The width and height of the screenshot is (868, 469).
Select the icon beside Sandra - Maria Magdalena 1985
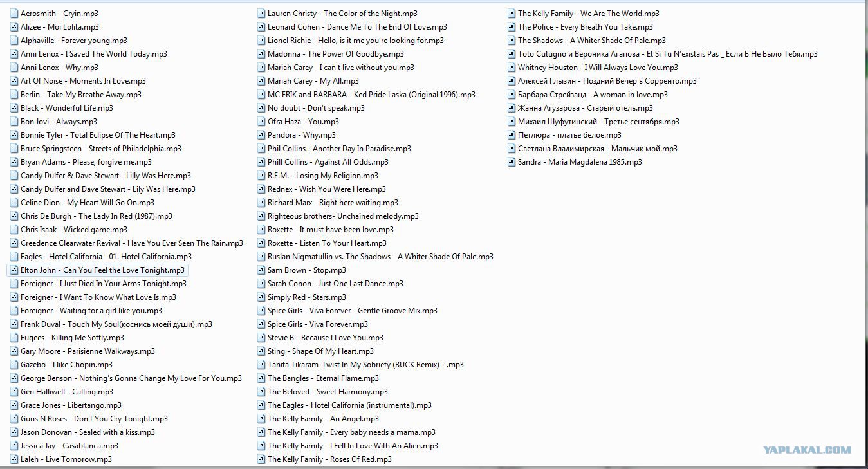pos(512,162)
